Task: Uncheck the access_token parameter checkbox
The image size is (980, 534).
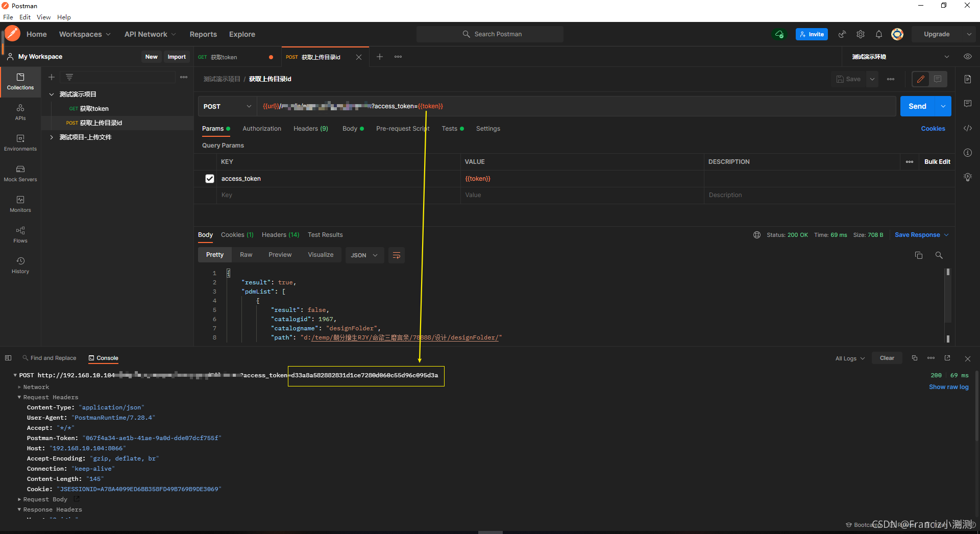Action: click(x=210, y=179)
